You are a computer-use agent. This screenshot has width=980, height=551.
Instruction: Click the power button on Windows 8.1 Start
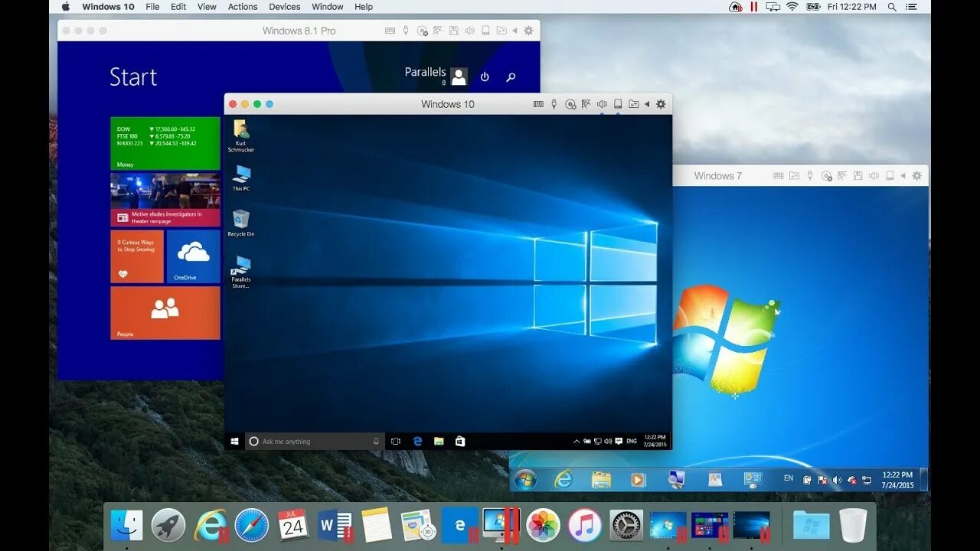click(485, 77)
